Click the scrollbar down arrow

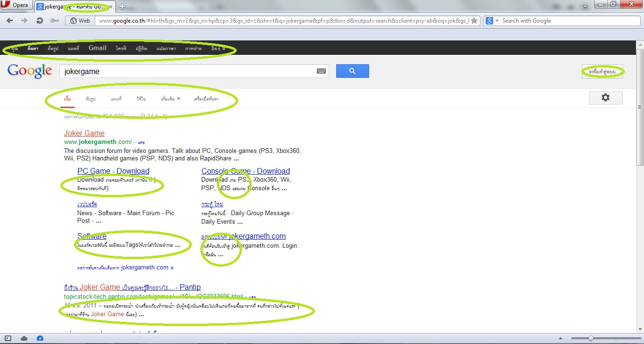(x=640, y=328)
